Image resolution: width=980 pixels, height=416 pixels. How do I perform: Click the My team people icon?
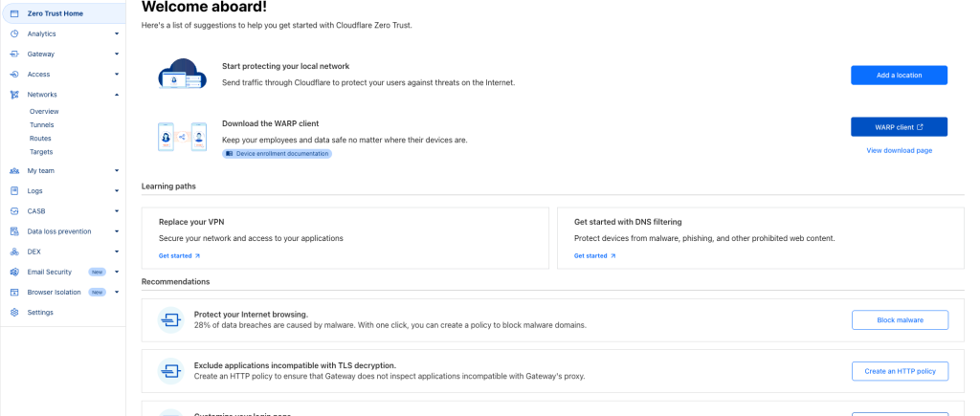(14, 170)
